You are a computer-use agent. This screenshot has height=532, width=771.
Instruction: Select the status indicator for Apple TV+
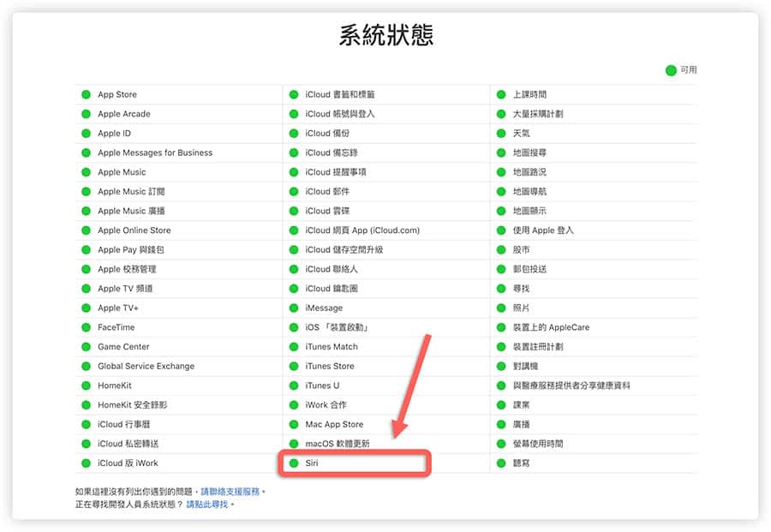coord(86,308)
